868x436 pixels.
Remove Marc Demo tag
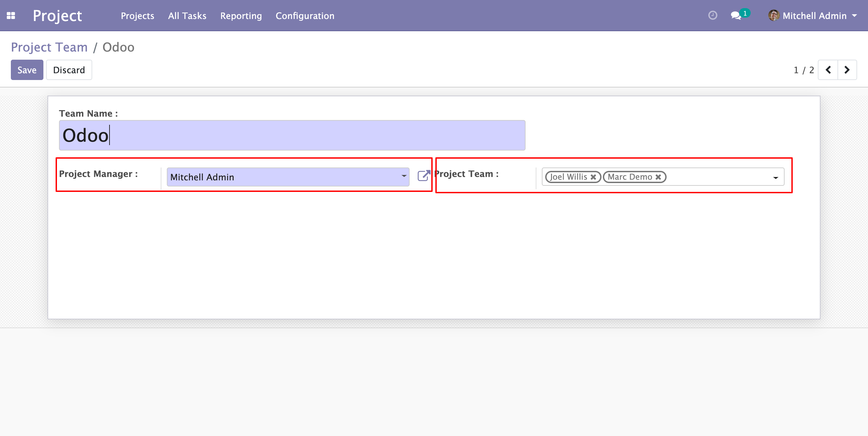tap(658, 177)
